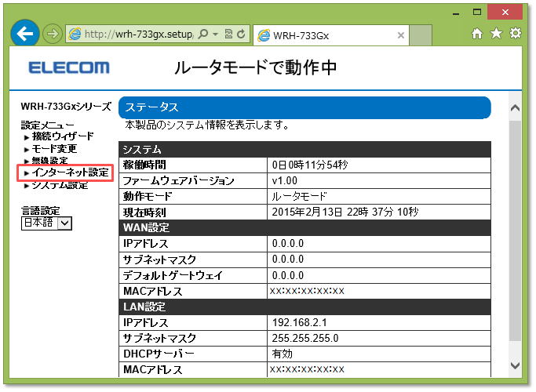This screenshot has width=536, height=392.
Task: Close the WRH-733Gx tab
Action: 401,35
